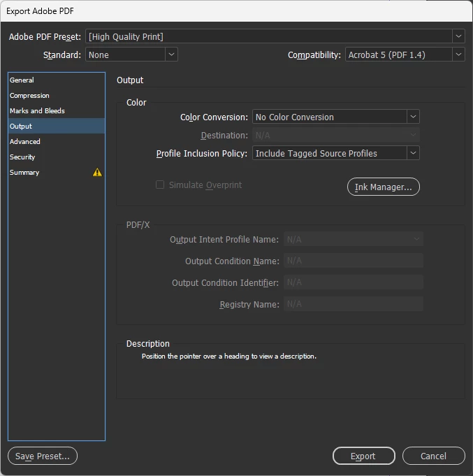Click the Output panel heading

[130, 80]
